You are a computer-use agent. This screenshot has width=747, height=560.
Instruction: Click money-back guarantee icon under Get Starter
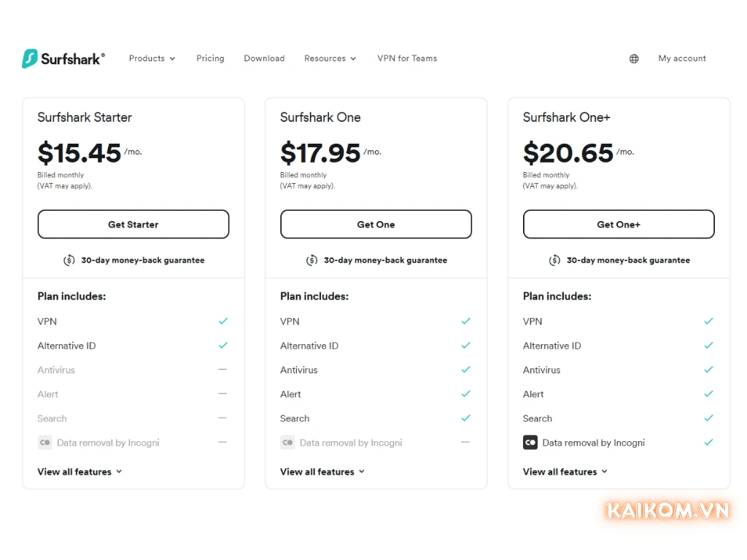pos(69,260)
